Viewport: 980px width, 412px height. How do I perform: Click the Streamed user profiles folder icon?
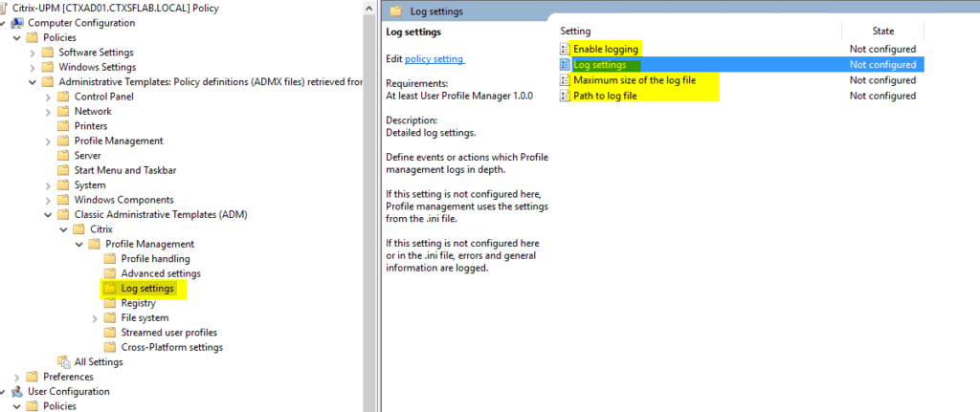pos(110,333)
